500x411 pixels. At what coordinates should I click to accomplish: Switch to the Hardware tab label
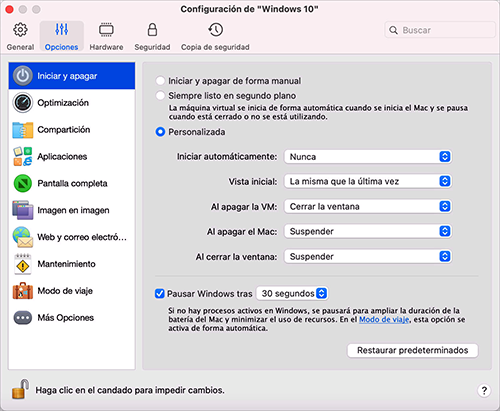coord(106,47)
